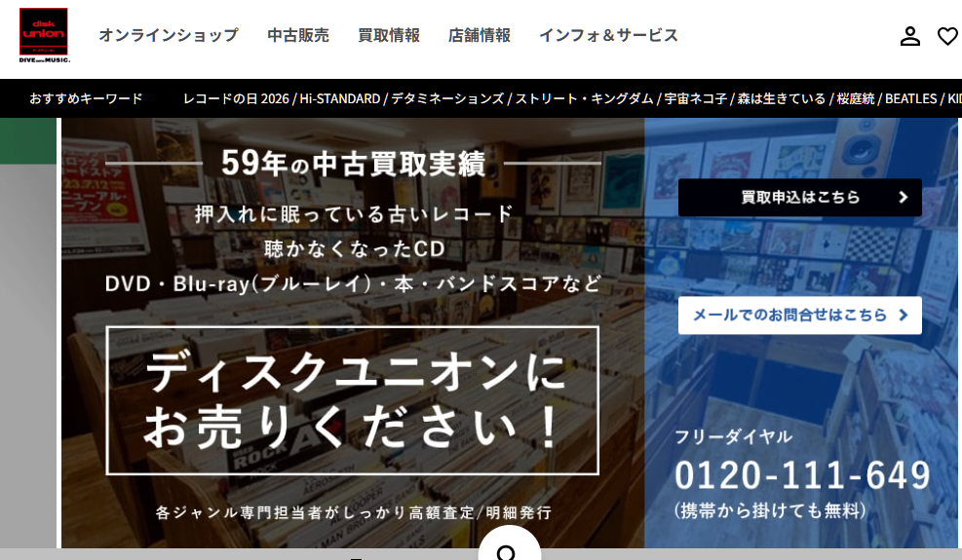
Task: Select keyword 桜庭統
Action: tap(855, 98)
